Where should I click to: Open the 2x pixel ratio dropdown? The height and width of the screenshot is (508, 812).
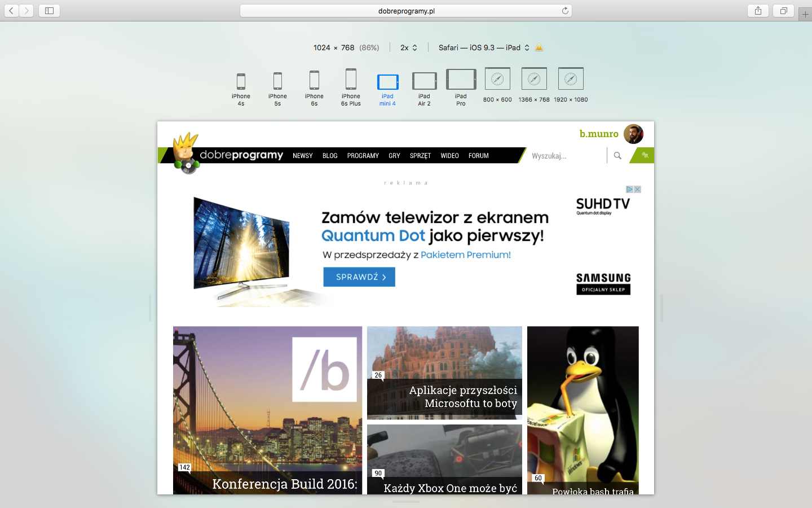point(409,47)
